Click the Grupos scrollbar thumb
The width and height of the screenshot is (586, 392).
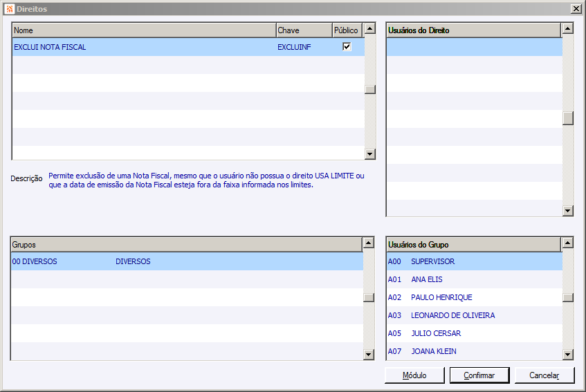369,297
